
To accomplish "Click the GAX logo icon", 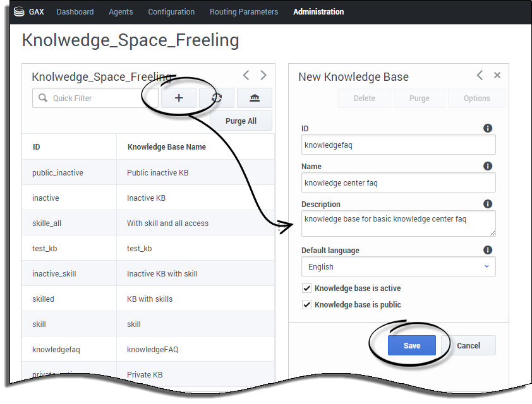I will [x=19, y=11].
